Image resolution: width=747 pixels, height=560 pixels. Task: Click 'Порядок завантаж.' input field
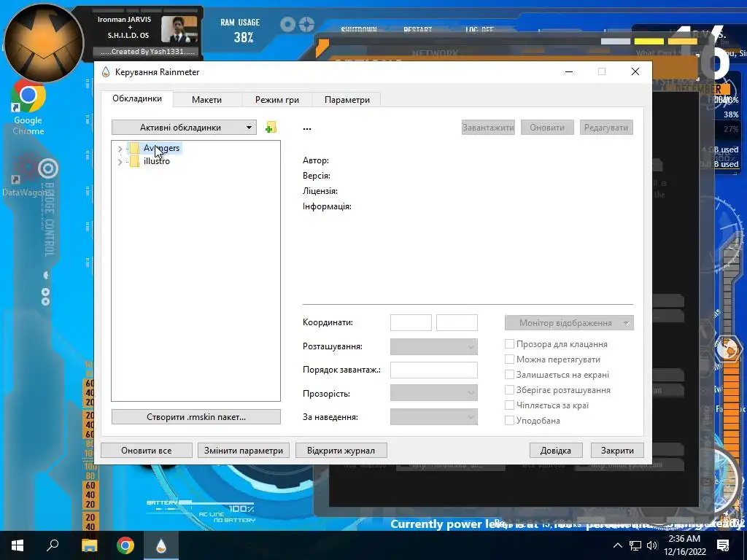[433, 370]
